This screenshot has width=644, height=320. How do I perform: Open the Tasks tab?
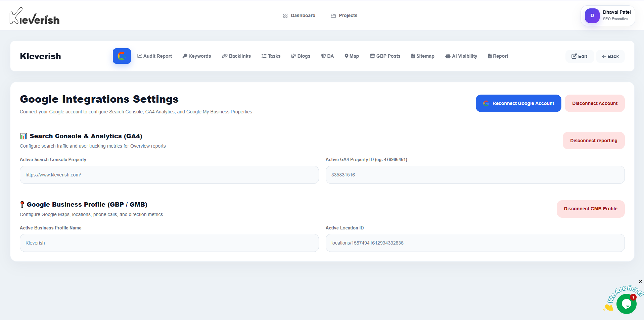(271, 56)
